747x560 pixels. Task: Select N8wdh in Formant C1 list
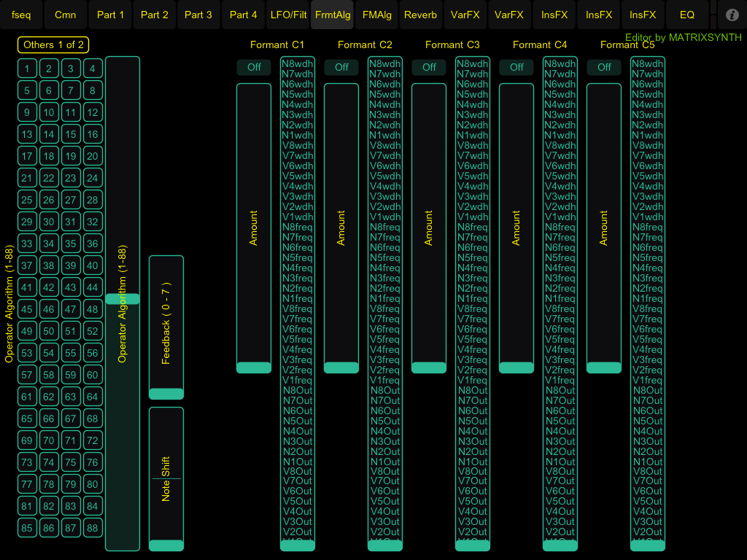pos(298,63)
